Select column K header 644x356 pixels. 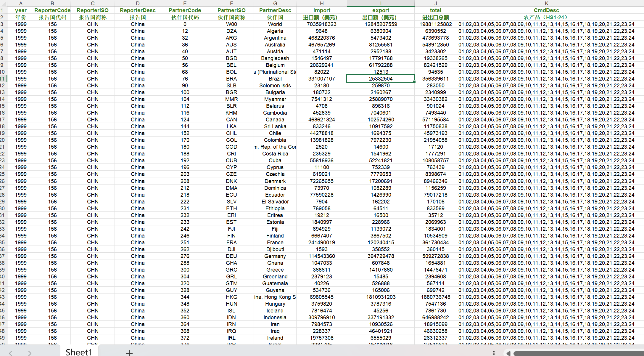[x=546, y=3]
